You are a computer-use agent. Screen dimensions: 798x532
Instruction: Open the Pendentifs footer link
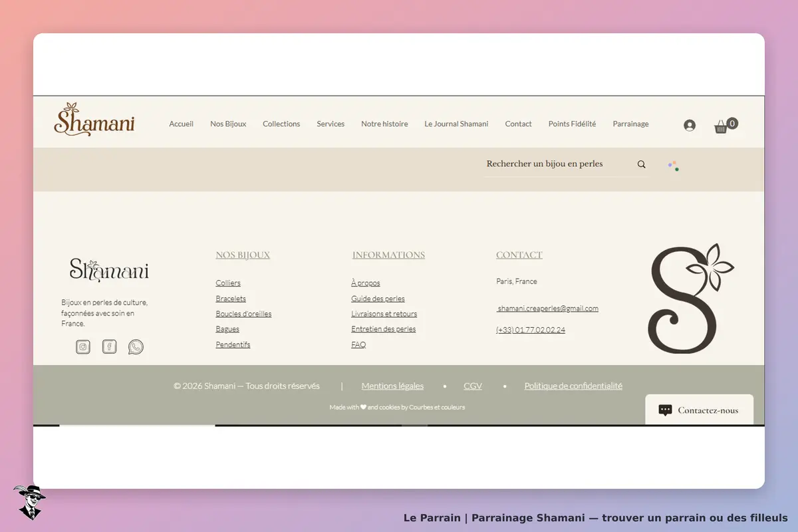pos(233,344)
